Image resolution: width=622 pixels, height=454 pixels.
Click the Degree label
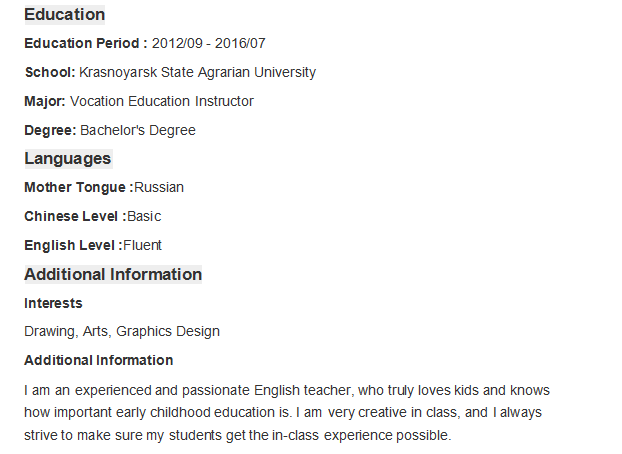(50, 131)
